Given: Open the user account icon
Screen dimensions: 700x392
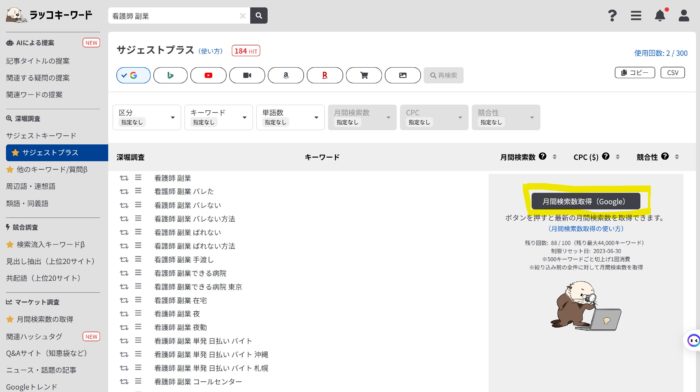Looking at the screenshot, I should 683,16.
